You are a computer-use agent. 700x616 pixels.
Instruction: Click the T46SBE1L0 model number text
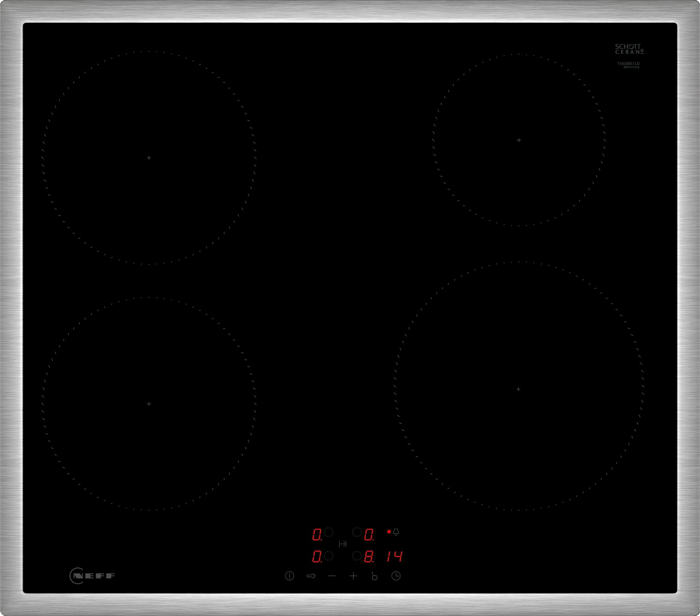628,64
